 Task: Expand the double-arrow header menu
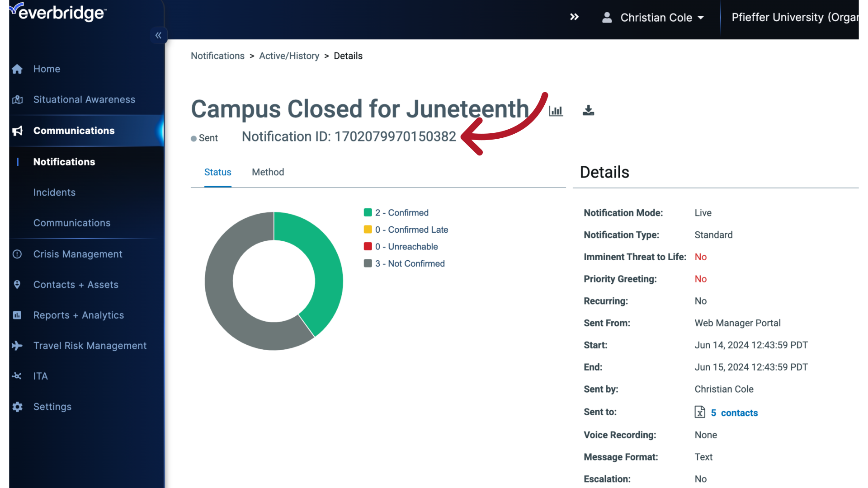coord(574,17)
